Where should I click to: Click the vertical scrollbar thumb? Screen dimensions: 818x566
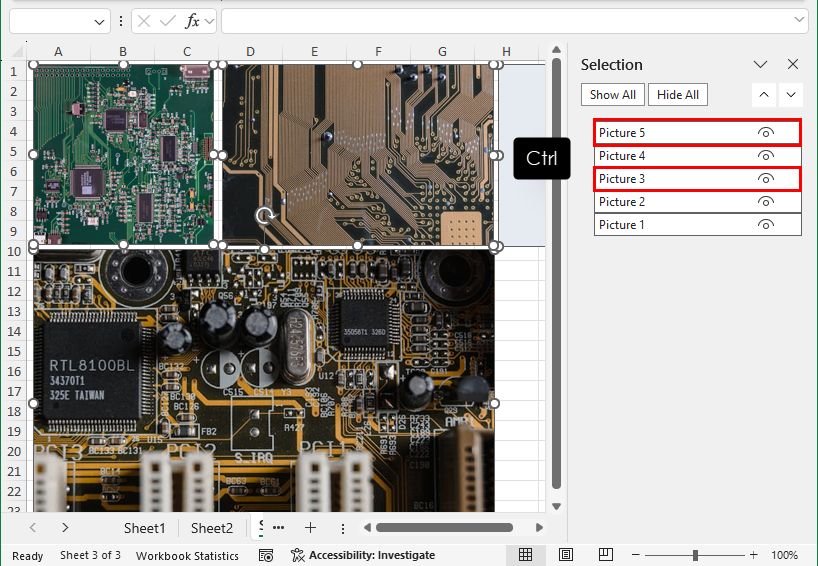pos(556,272)
